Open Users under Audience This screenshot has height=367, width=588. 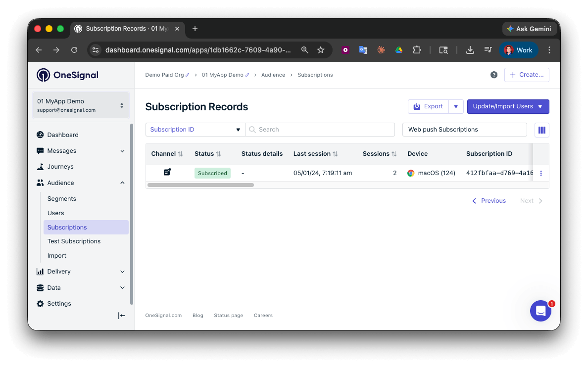click(x=55, y=213)
